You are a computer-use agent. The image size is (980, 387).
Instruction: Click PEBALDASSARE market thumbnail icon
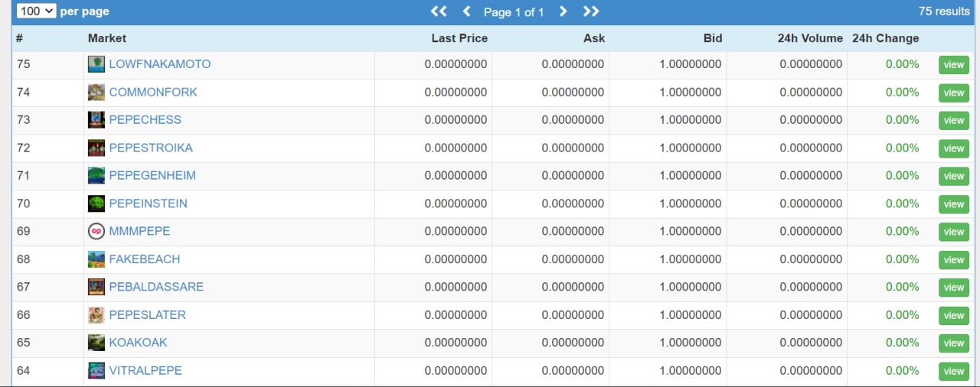(x=96, y=288)
